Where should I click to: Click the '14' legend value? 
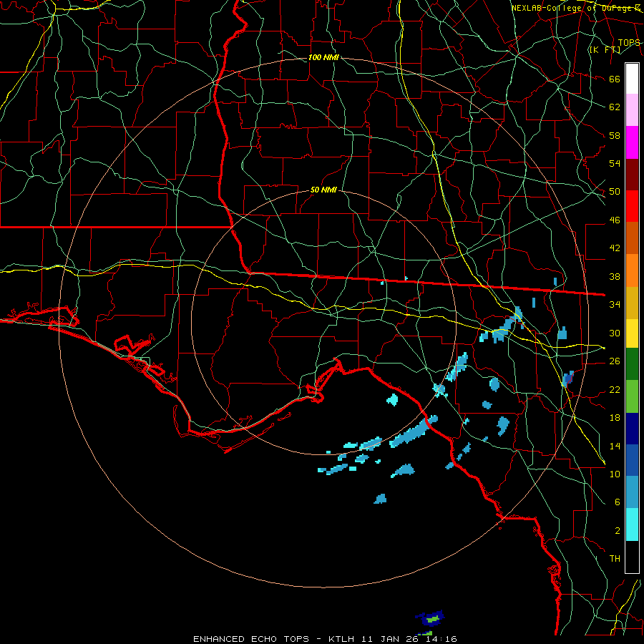[615, 446]
